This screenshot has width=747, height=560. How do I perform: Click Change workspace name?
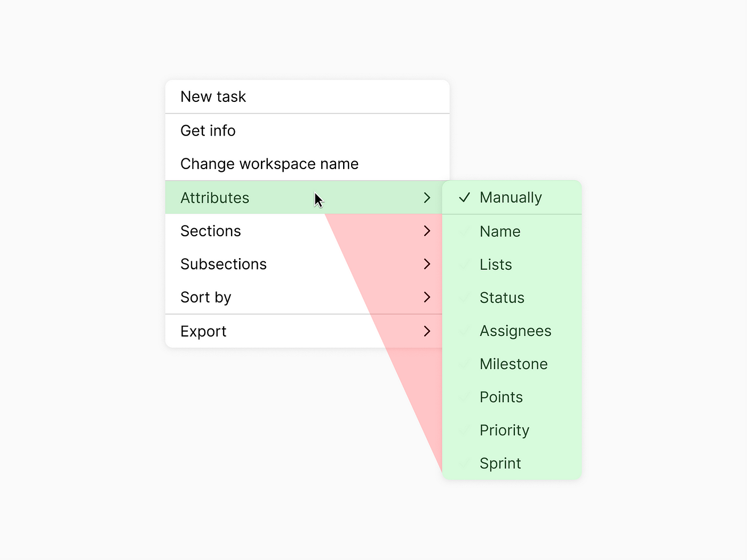point(269,164)
